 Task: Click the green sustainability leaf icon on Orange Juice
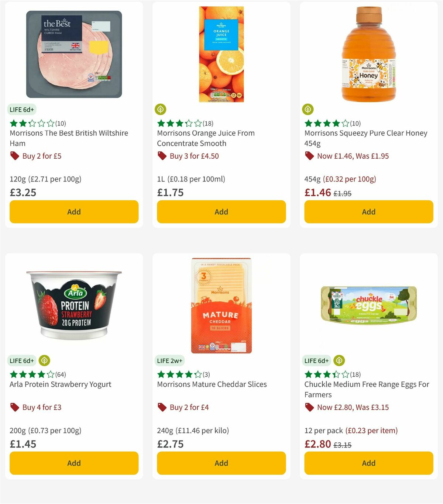pyautogui.click(x=161, y=109)
